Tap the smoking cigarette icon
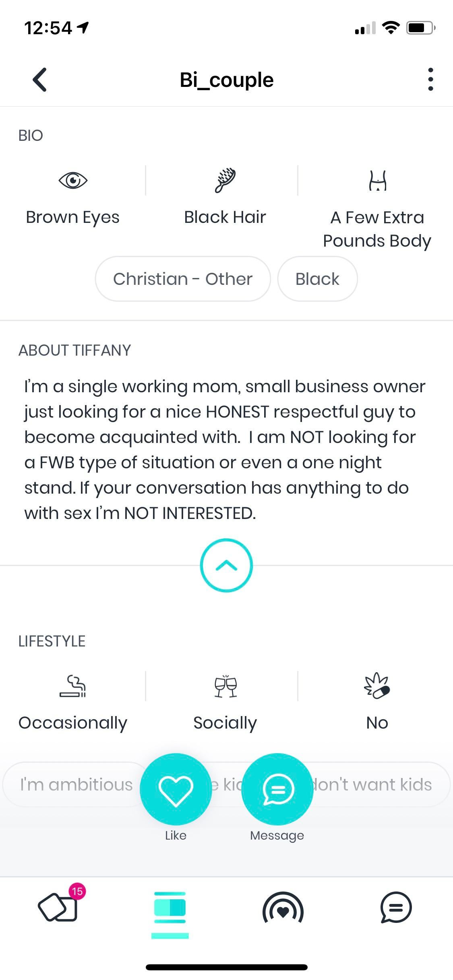The image size is (453, 980). (73, 686)
